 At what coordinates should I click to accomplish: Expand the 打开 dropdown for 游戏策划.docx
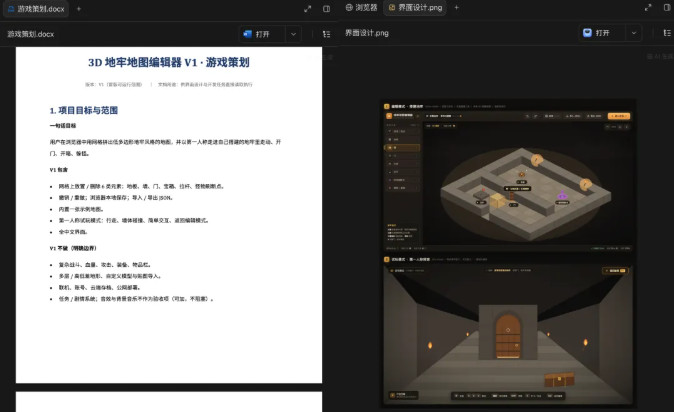(x=293, y=34)
